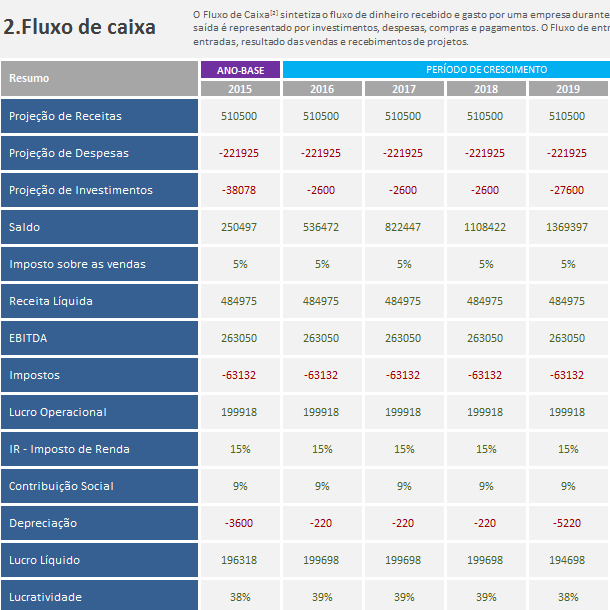Click the 2018 Saldo value 1108422
610x610 pixels.
(486, 227)
